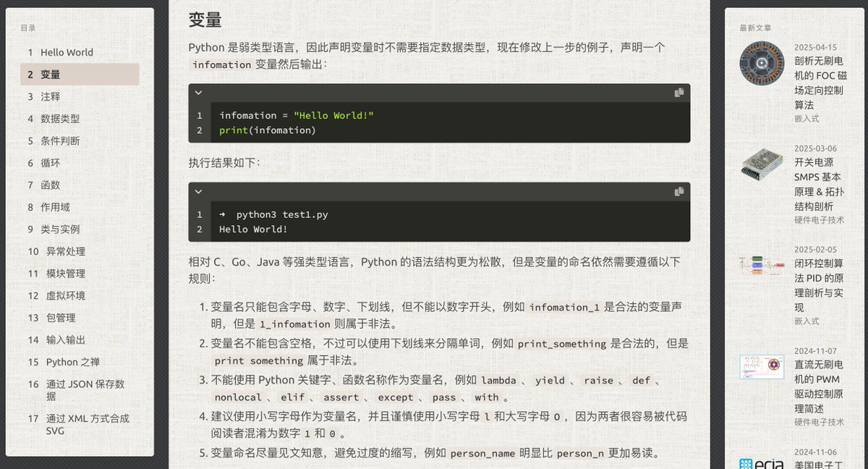Open brushless motor FOC article thumbnail

(x=762, y=63)
